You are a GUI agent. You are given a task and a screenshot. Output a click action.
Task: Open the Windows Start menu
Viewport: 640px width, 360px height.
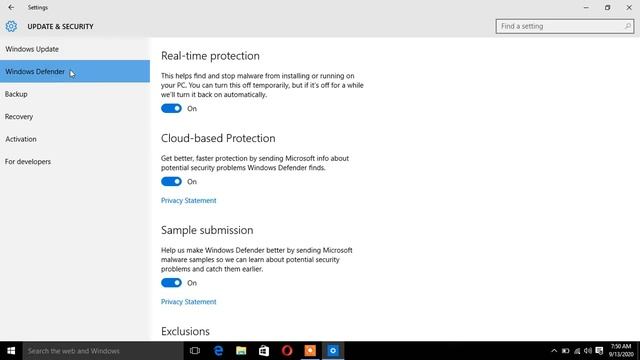tap(11, 351)
